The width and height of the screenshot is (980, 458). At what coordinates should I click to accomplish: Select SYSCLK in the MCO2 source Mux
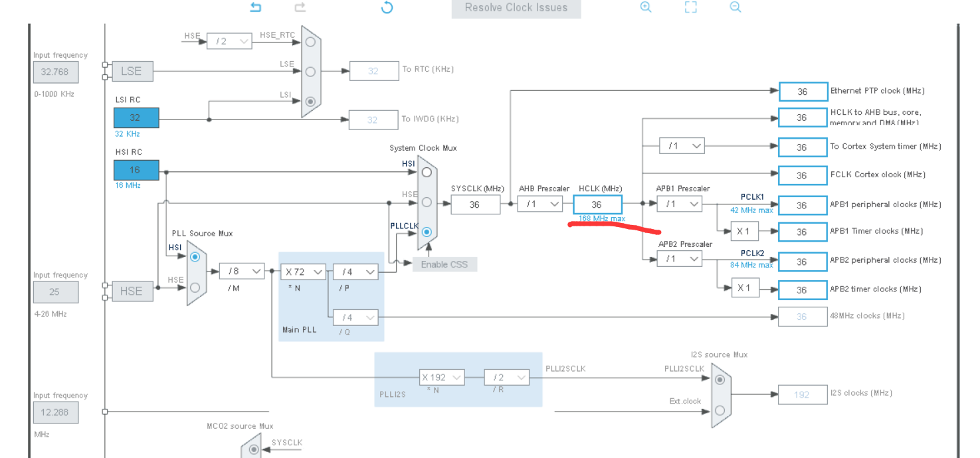coord(253,450)
